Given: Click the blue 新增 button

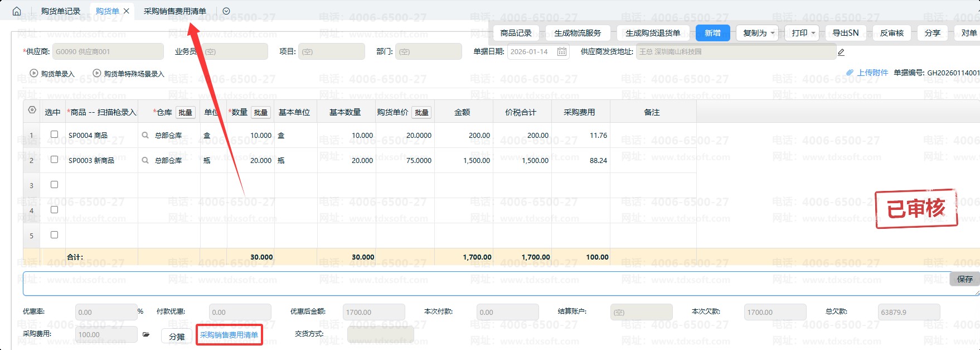Looking at the screenshot, I should click(x=712, y=33).
